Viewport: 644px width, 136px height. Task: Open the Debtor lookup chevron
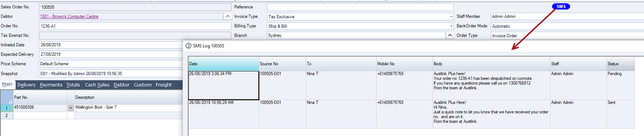(x=227, y=16)
